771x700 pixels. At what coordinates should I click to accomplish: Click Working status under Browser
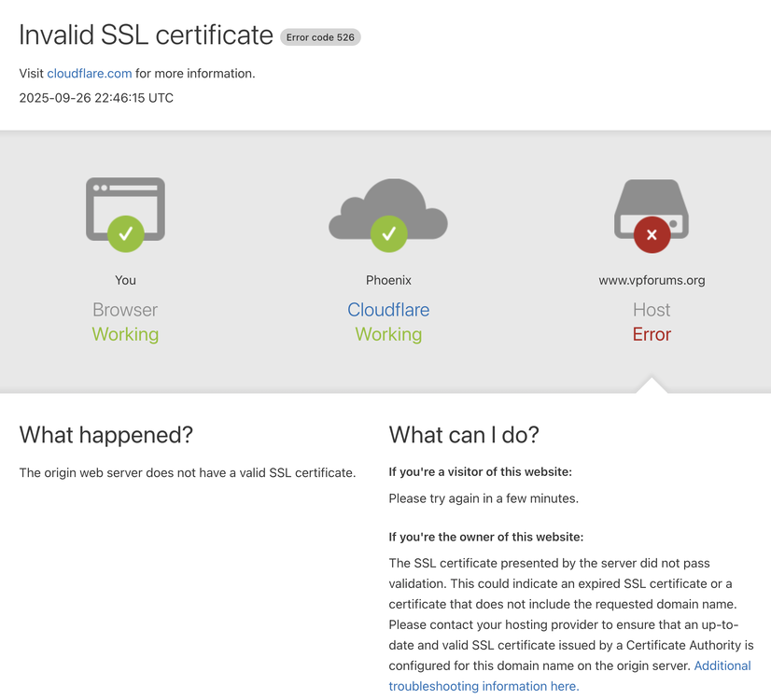pyautogui.click(x=125, y=334)
